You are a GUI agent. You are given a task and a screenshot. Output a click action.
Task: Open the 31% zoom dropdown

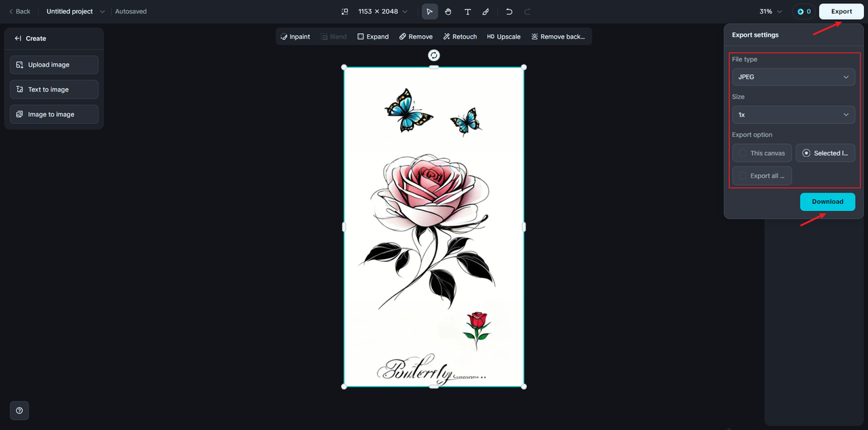[x=771, y=12]
